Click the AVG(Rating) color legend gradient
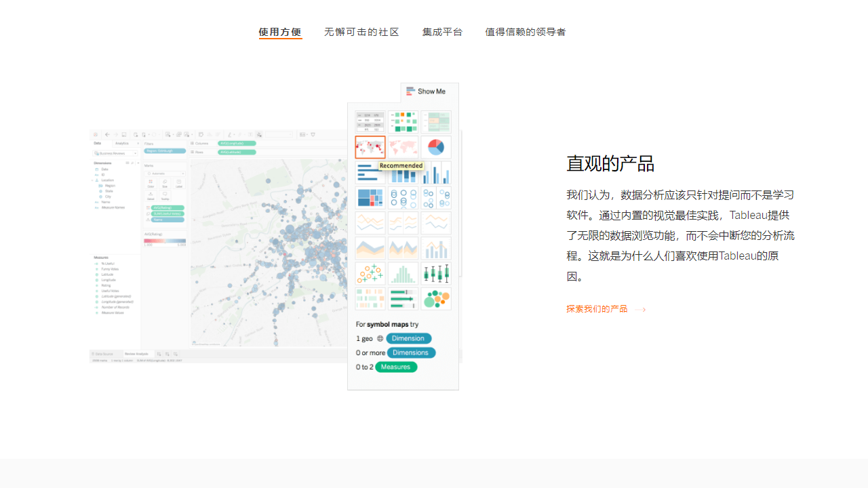The width and height of the screenshot is (868, 488). pyautogui.click(x=165, y=241)
